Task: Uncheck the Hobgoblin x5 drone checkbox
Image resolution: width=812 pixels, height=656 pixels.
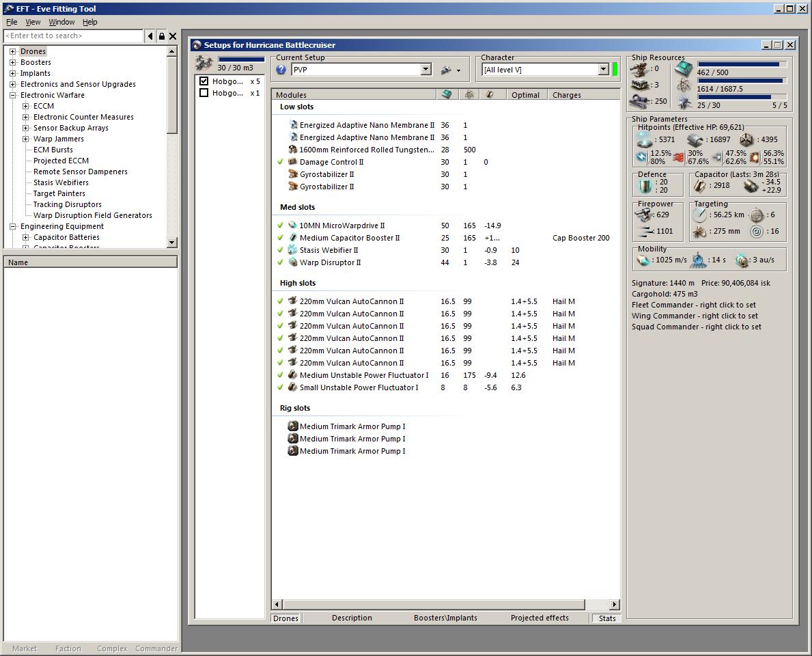Action: pos(204,81)
